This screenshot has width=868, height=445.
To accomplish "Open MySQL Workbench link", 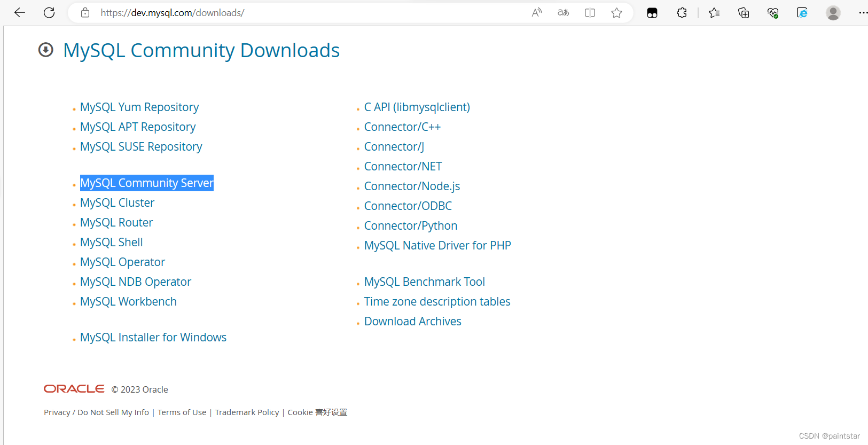I will point(128,301).
